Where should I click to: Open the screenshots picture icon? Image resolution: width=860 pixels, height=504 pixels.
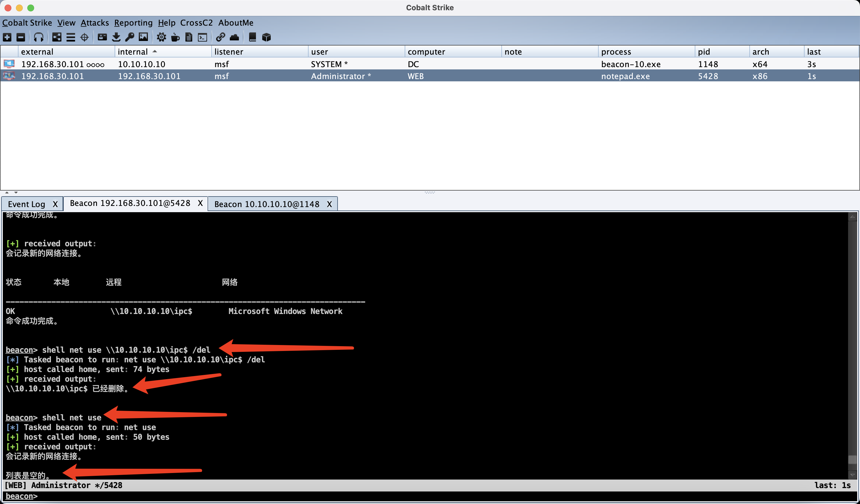pyautogui.click(x=143, y=37)
